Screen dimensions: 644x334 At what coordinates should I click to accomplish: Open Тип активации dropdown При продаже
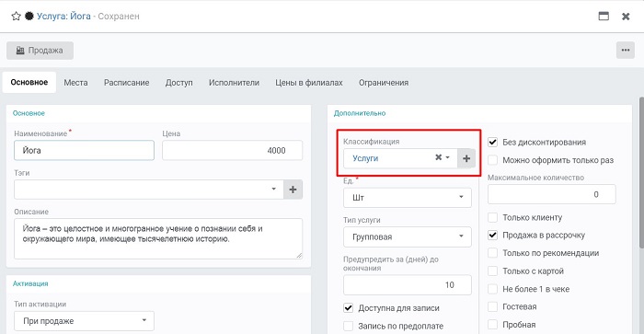coord(85,321)
